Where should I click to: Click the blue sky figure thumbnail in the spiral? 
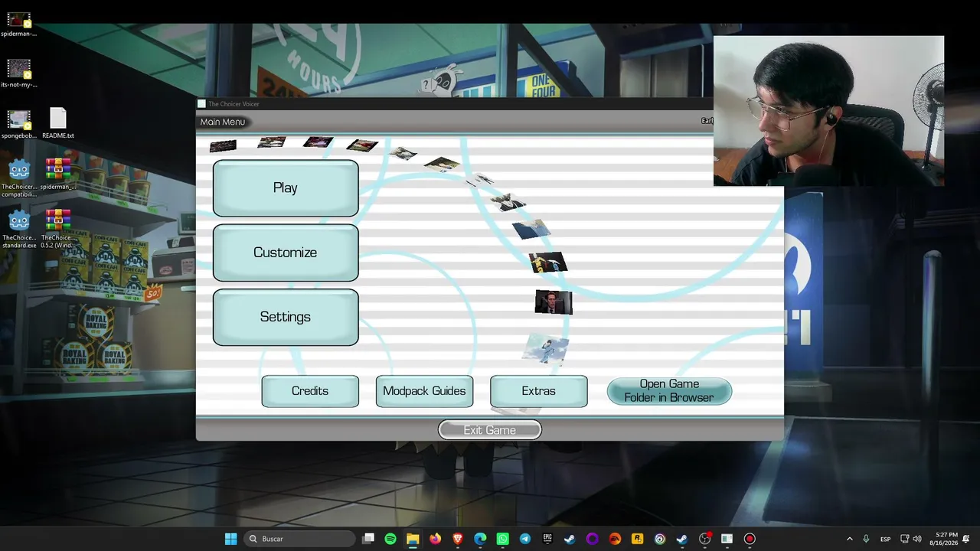(x=546, y=349)
